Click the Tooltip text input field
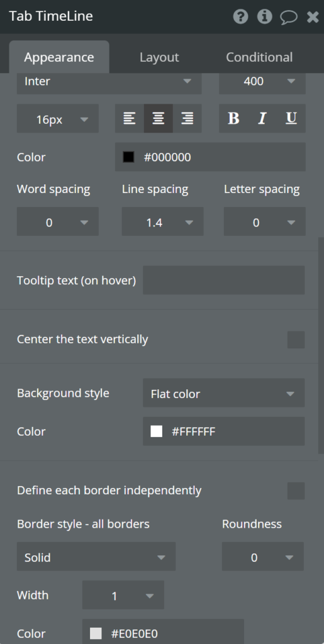 pos(224,280)
